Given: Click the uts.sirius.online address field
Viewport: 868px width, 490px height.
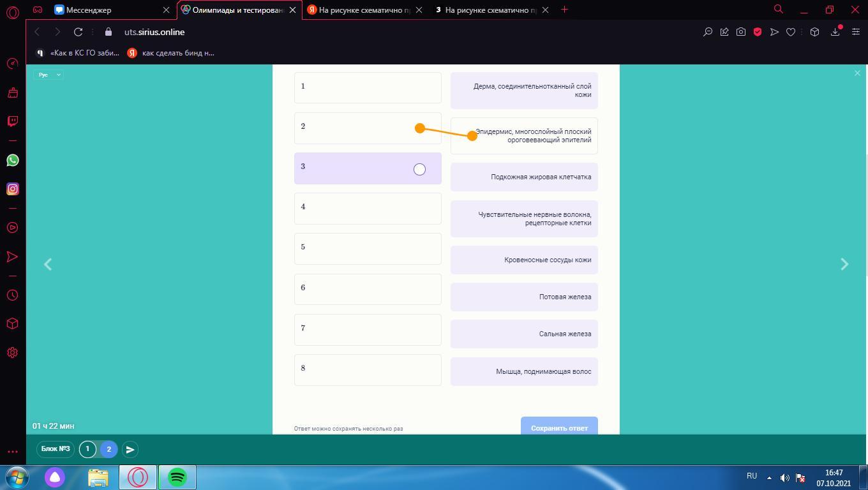Looking at the screenshot, I should click(x=154, y=32).
